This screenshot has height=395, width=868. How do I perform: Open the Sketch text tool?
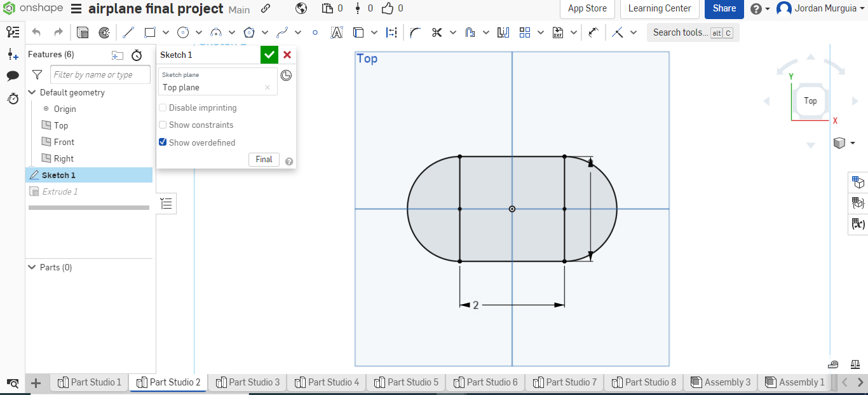click(337, 32)
